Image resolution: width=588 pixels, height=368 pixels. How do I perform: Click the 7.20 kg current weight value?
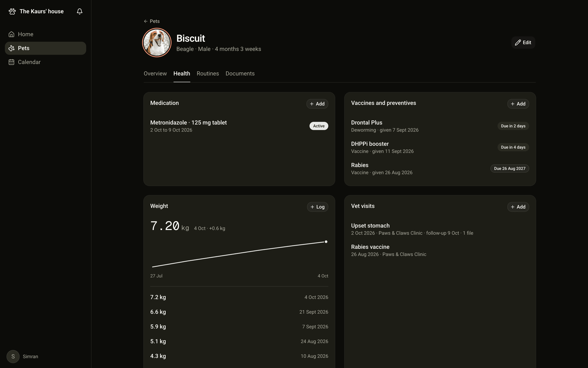point(170,226)
